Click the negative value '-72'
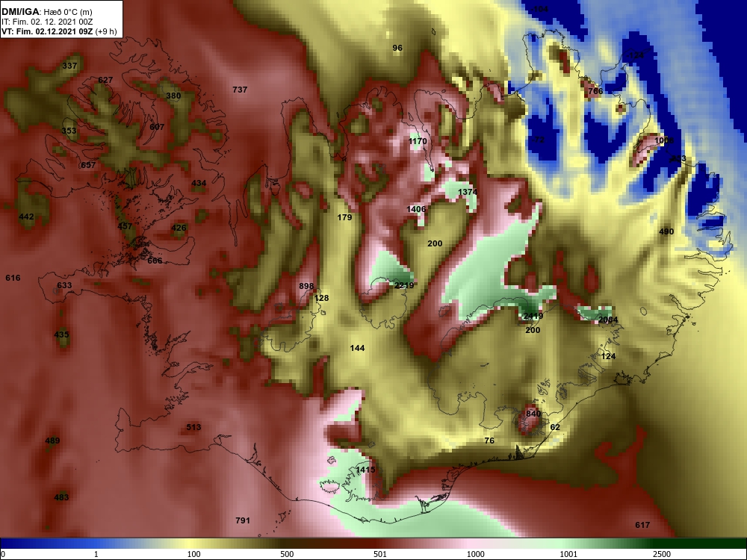 pyautogui.click(x=537, y=140)
